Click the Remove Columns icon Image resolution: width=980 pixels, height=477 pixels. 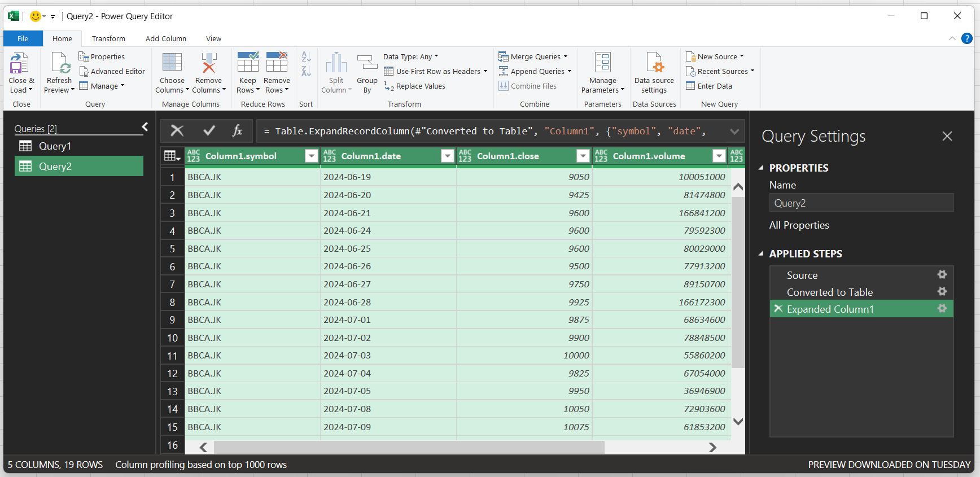coord(208,63)
